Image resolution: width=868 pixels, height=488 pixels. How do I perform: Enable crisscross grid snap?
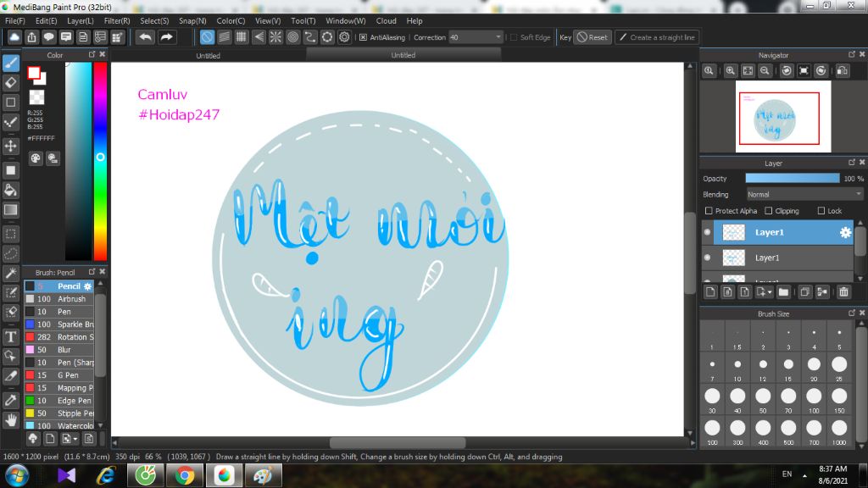tap(242, 37)
